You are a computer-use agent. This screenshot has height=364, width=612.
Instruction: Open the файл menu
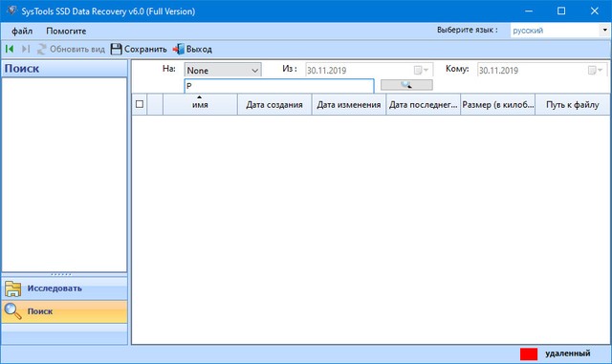tap(22, 31)
